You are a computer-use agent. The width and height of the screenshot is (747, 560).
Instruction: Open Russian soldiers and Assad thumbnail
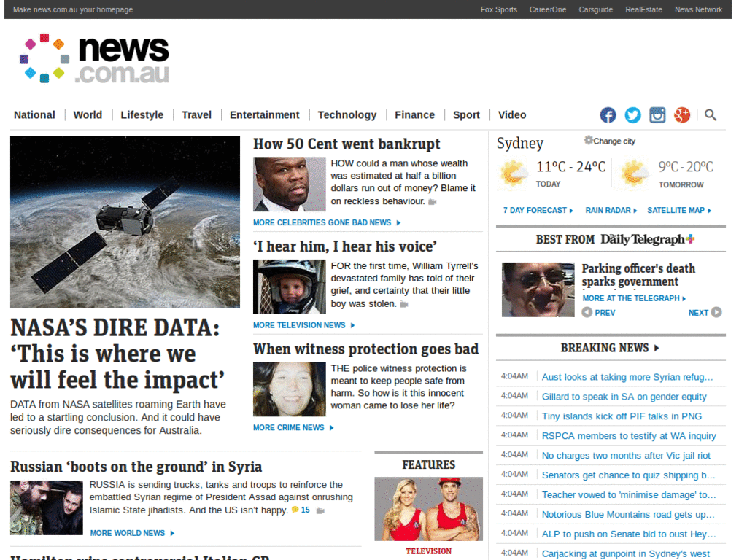46,507
